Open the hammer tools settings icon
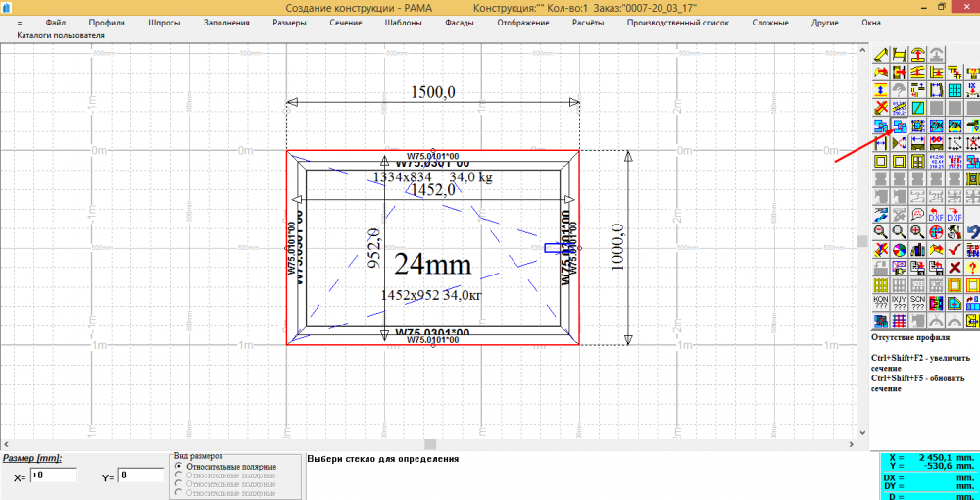 click(x=955, y=232)
